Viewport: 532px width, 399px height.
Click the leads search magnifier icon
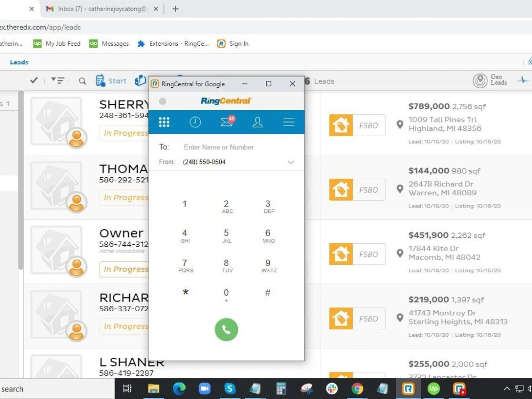[82, 81]
